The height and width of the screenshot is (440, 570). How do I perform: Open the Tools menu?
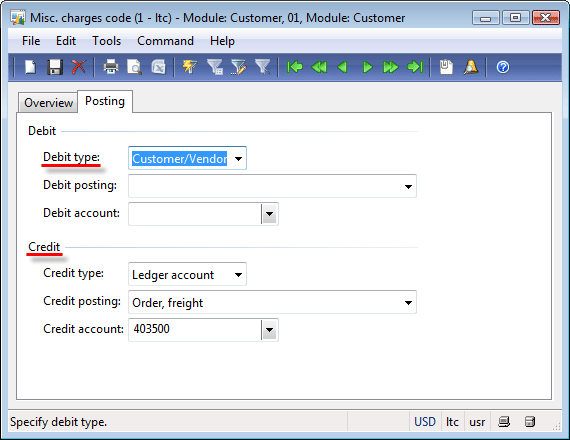(107, 41)
